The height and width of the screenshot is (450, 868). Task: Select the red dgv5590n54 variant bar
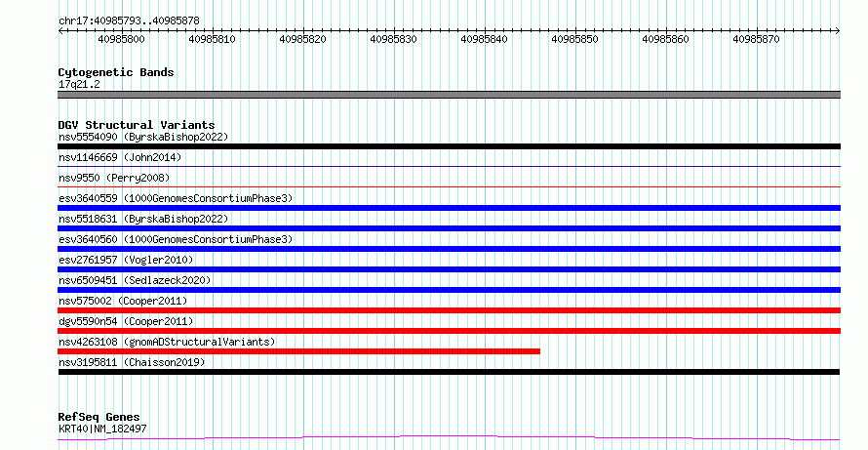(x=449, y=331)
